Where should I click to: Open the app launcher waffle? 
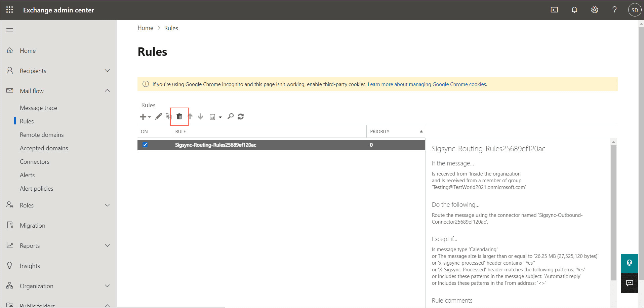click(9, 10)
